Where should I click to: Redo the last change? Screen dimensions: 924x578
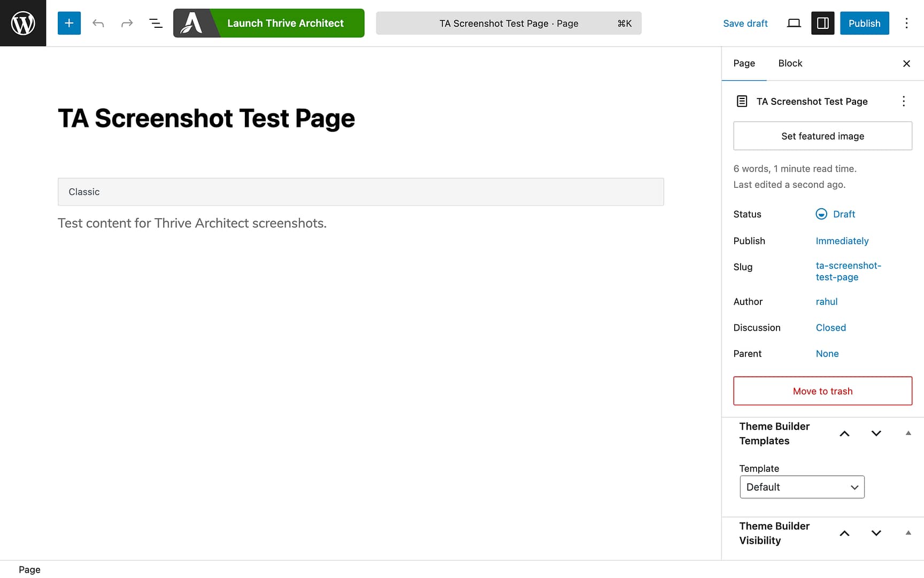[127, 23]
